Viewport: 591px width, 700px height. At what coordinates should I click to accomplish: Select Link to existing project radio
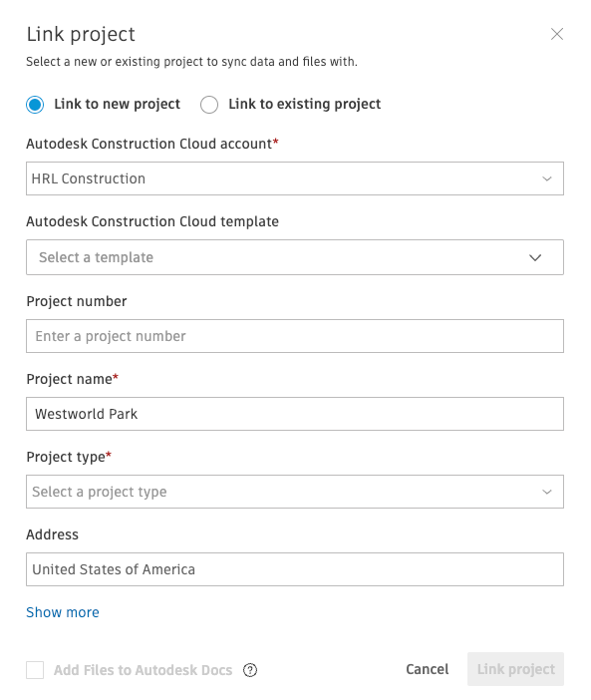point(209,105)
